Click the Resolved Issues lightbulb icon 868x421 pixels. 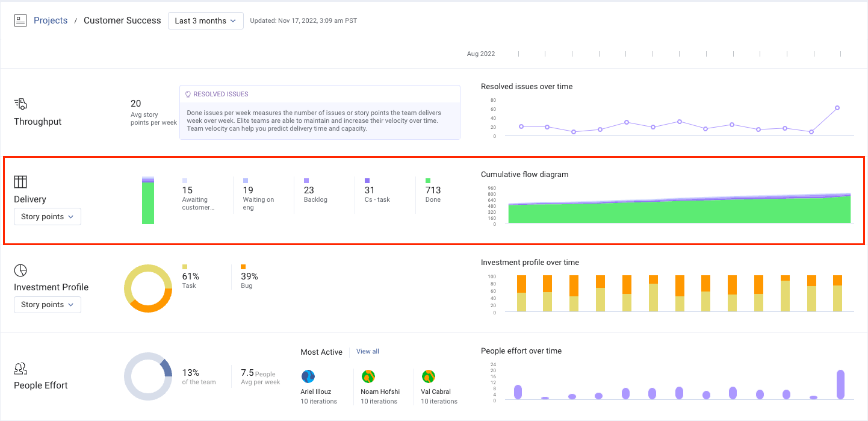tap(188, 95)
